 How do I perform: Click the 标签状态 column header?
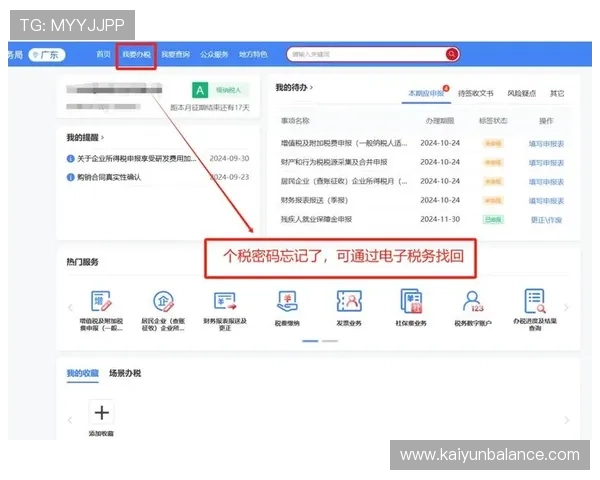point(493,121)
